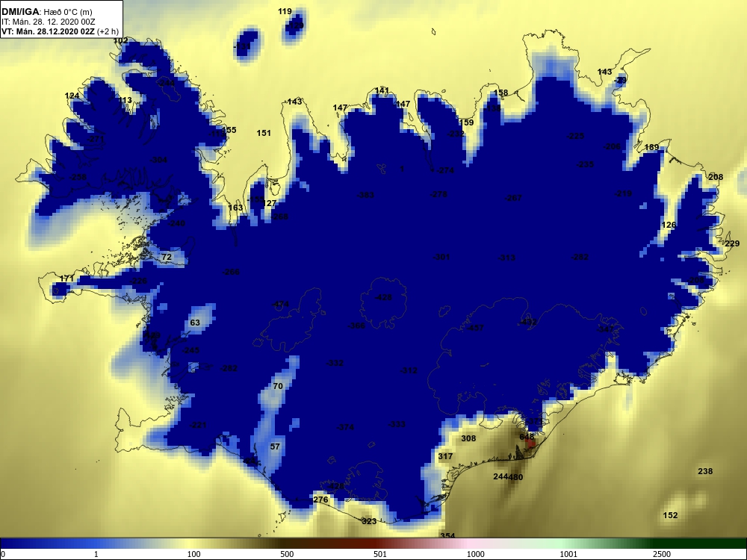Click the map value 155

[x=229, y=130]
